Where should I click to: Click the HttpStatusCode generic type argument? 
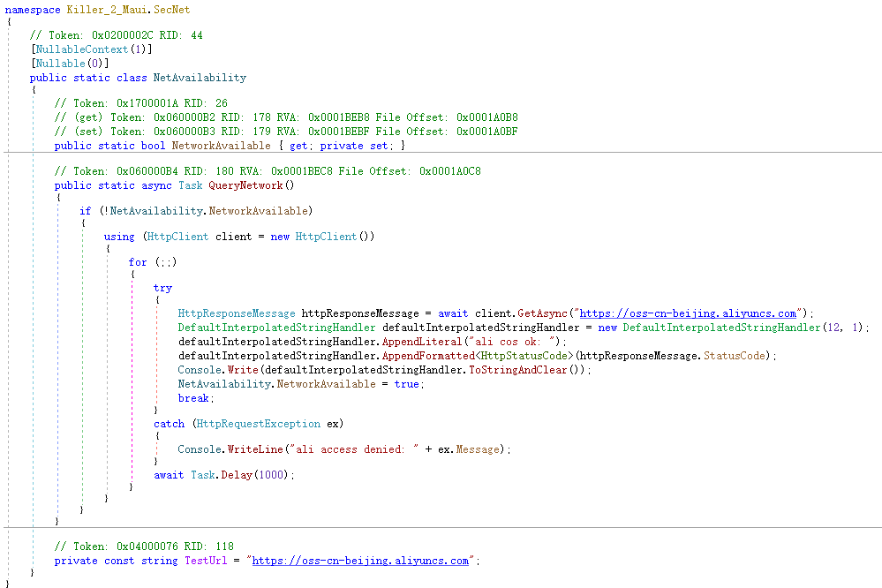point(526,356)
